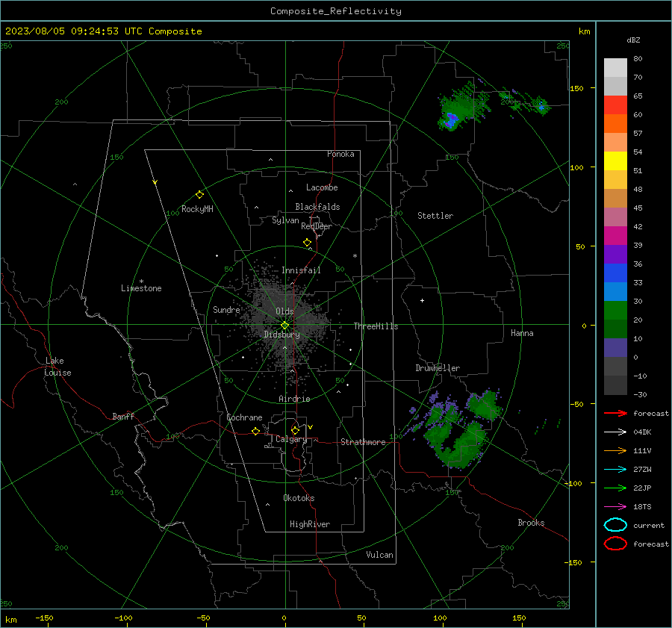The width and height of the screenshot is (672, 628).
Task: Click the Olds city label
Action: click(284, 311)
